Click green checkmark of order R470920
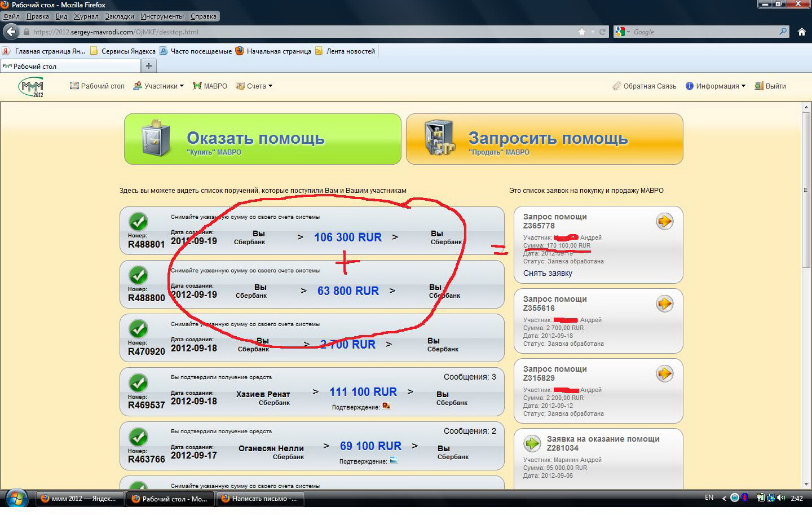 [x=138, y=329]
